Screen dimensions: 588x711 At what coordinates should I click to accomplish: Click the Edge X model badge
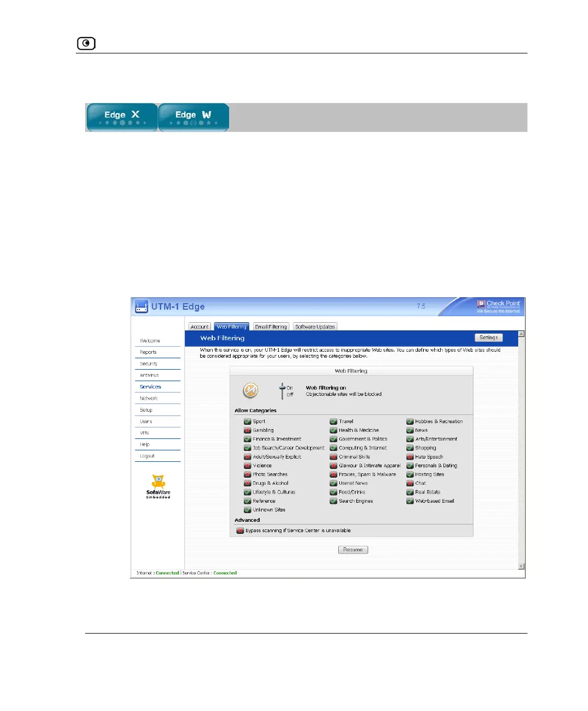pos(122,117)
